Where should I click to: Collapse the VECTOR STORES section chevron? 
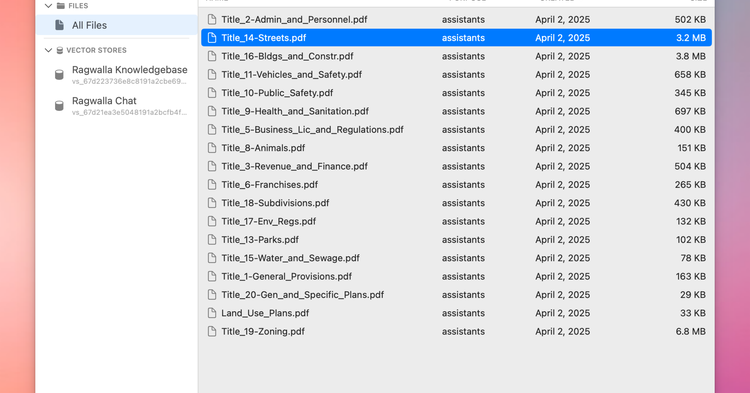48,50
